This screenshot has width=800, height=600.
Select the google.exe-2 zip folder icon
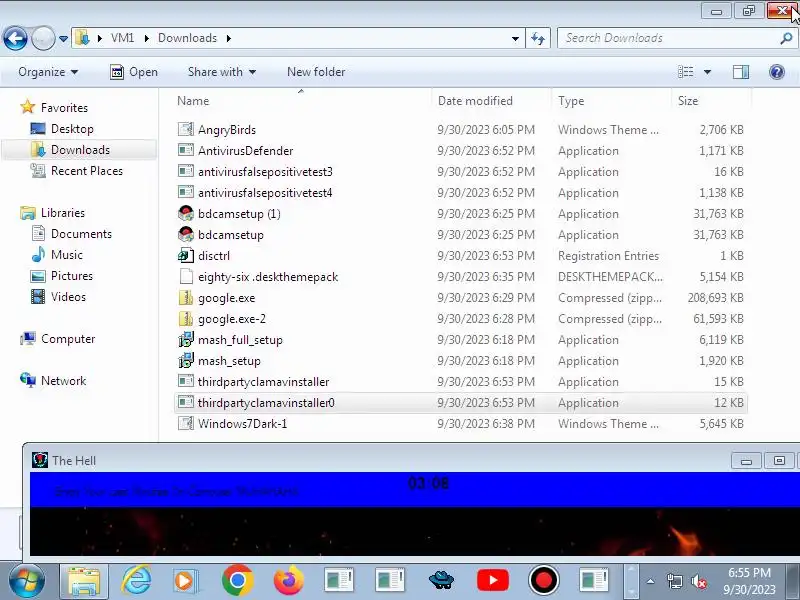186,318
